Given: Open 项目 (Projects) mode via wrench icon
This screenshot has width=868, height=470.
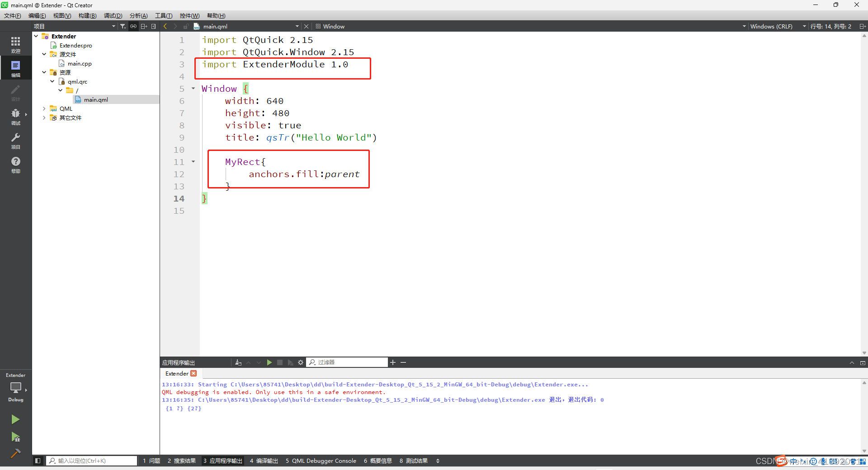Looking at the screenshot, I should tap(16, 140).
